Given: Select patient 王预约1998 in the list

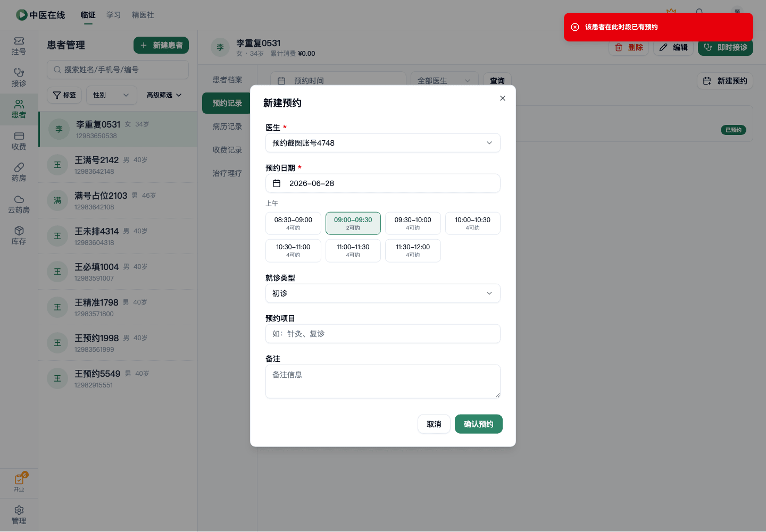Looking at the screenshot, I should pos(118,343).
